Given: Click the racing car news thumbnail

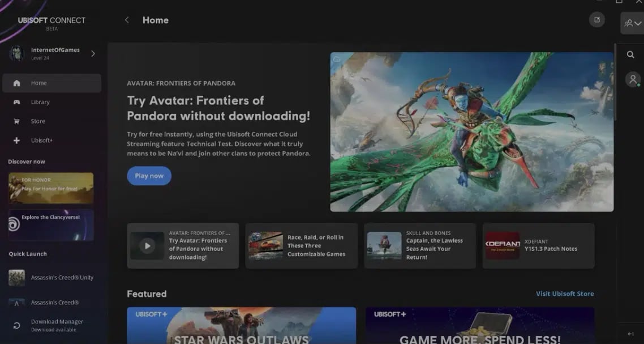Looking at the screenshot, I should tap(266, 245).
